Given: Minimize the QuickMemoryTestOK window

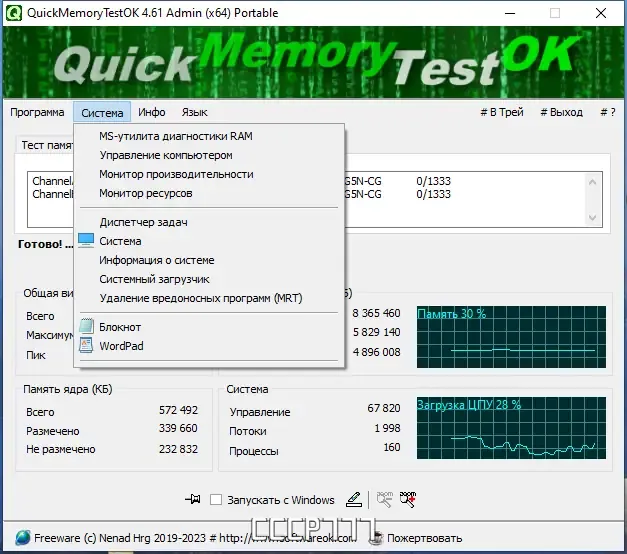Looking at the screenshot, I should (x=510, y=13).
